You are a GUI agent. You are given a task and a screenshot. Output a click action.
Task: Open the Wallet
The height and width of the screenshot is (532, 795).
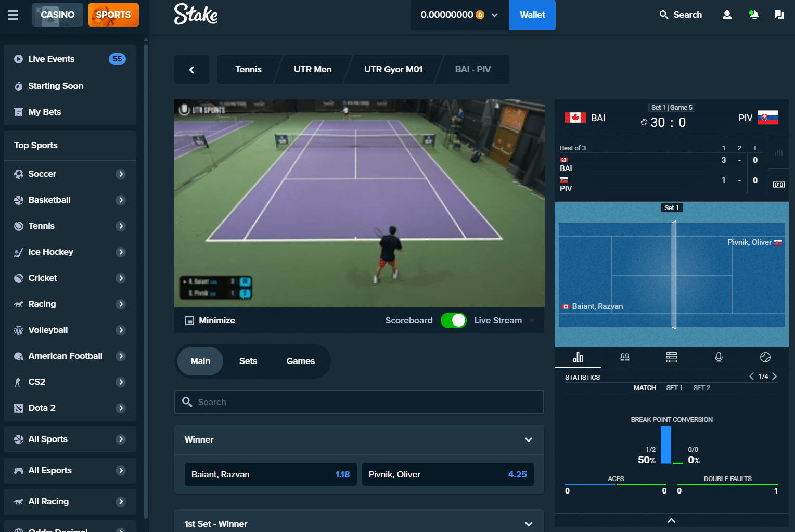pyautogui.click(x=532, y=15)
